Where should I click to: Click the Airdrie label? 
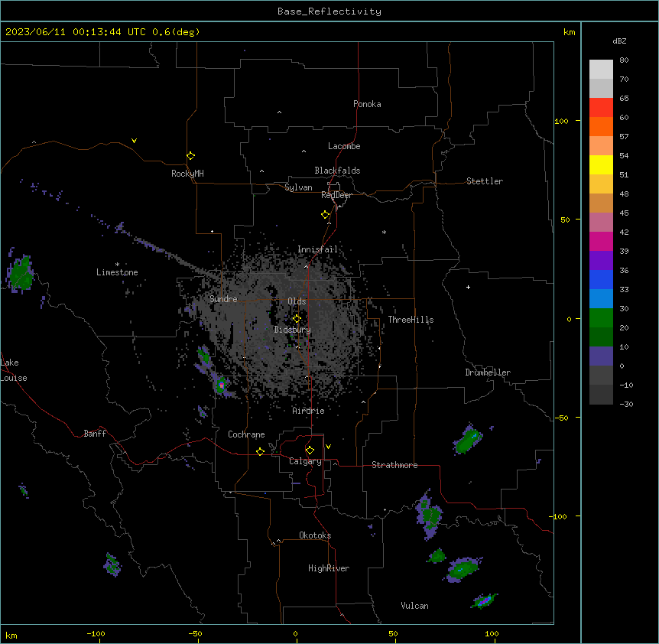coord(309,411)
